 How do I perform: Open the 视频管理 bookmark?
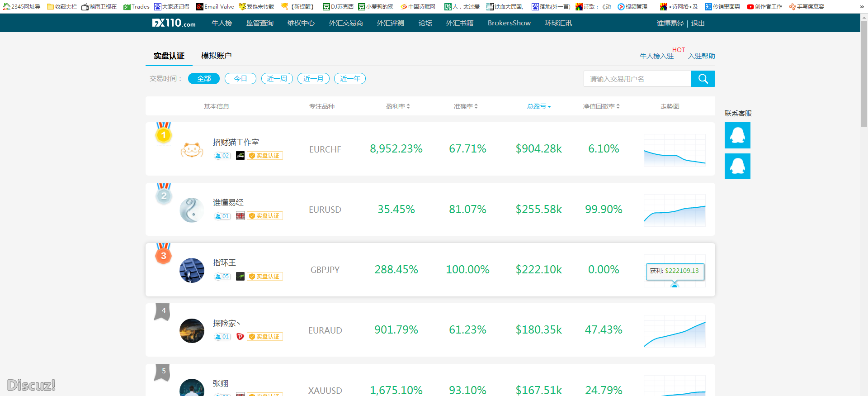[x=635, y=6]
